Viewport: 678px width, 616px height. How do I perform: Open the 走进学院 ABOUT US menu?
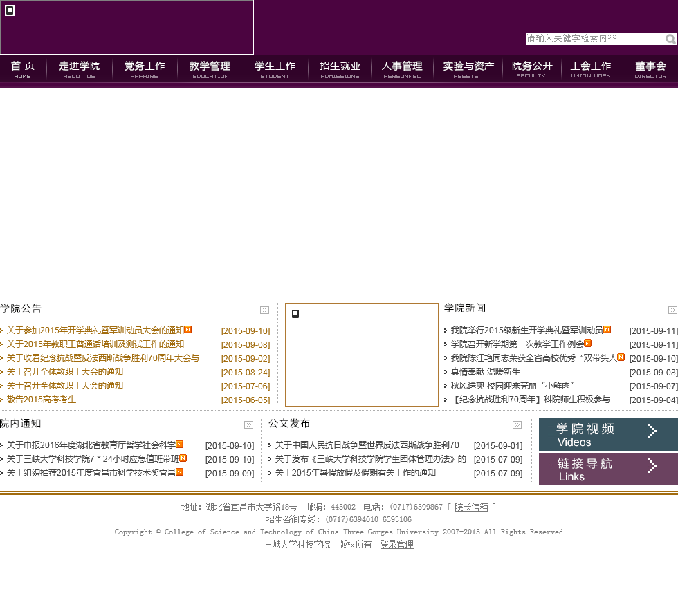point(80,69)
